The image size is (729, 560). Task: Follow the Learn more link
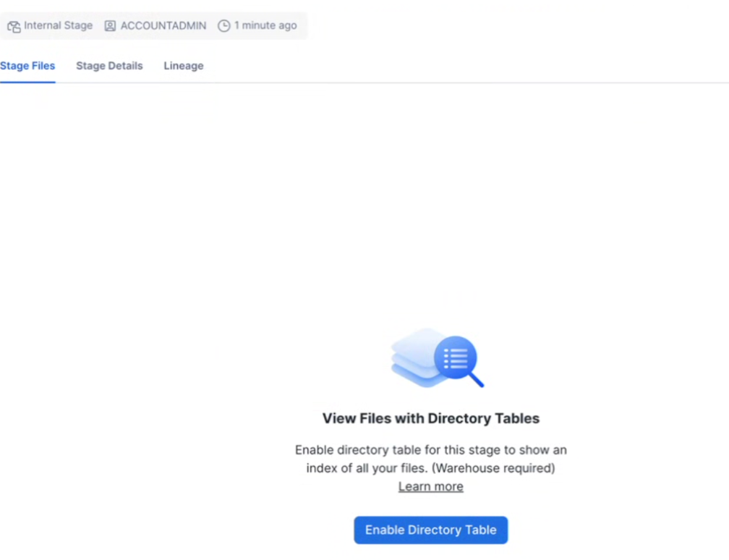coord(430,487)
